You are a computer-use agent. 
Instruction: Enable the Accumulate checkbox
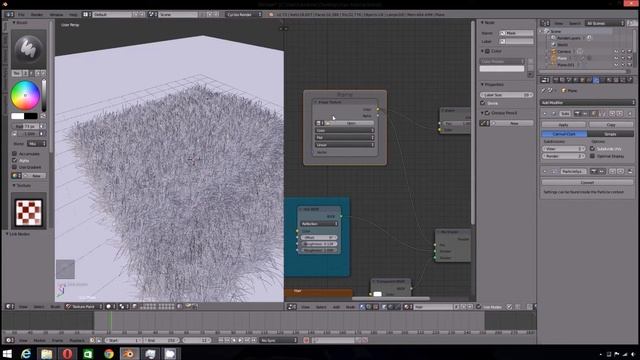tap(15, 154)
